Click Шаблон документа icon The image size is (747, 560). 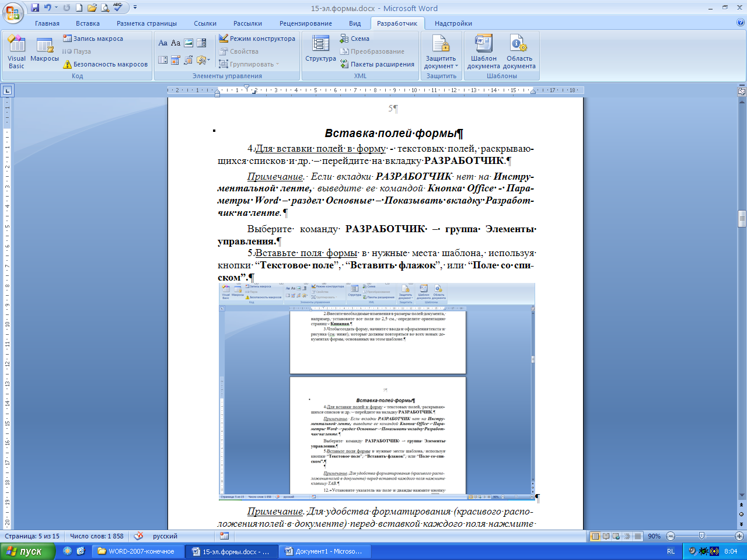(x=483, y=51)
